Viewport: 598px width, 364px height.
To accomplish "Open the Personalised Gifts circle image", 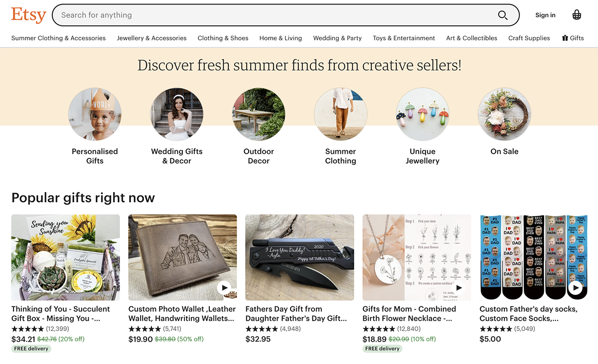I will (95, 114).
